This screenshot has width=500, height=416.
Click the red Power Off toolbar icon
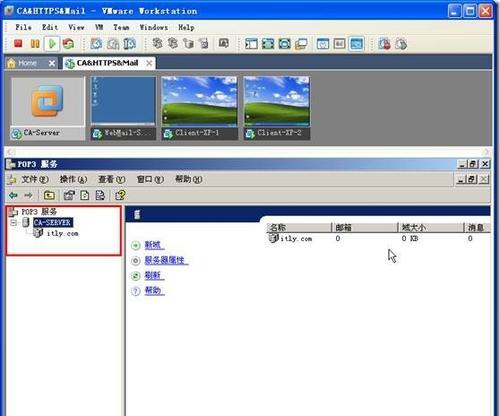(x=18, y=44)
